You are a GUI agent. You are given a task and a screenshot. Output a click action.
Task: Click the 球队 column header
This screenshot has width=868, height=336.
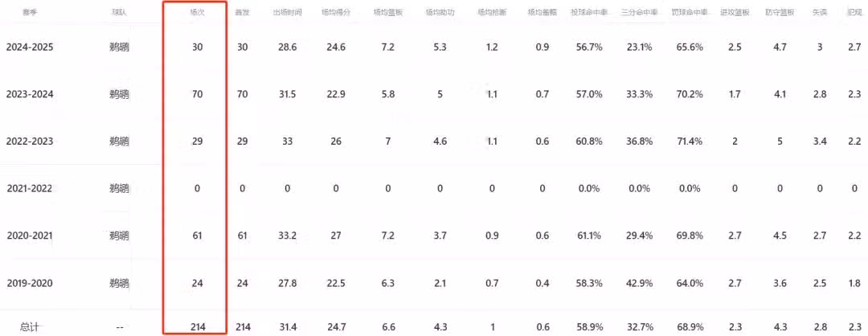120,14
